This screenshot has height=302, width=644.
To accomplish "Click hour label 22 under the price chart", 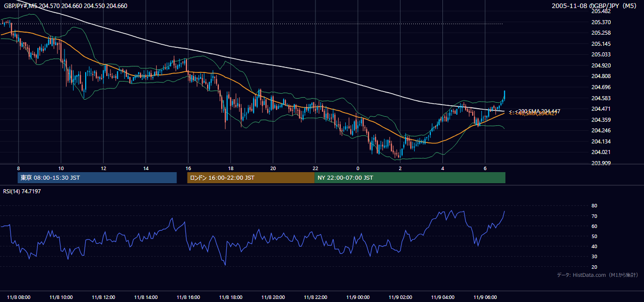I will coord(315,168).
